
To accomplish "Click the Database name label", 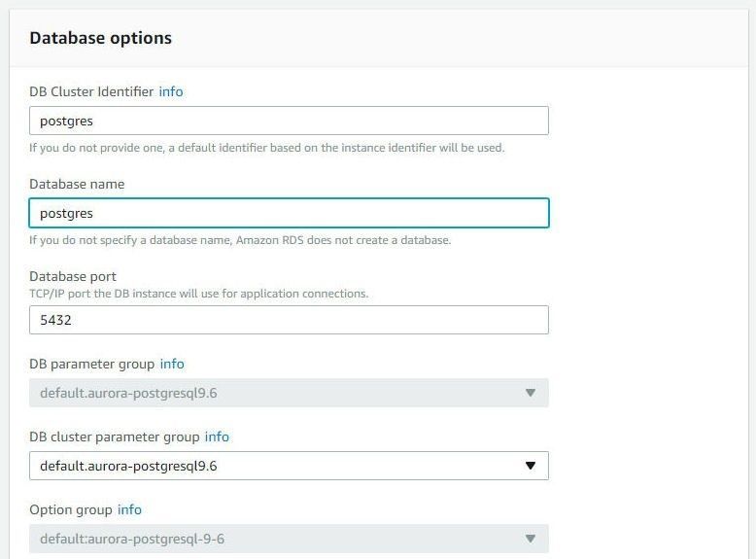I will pyautogui.click(x=77, y=184).
